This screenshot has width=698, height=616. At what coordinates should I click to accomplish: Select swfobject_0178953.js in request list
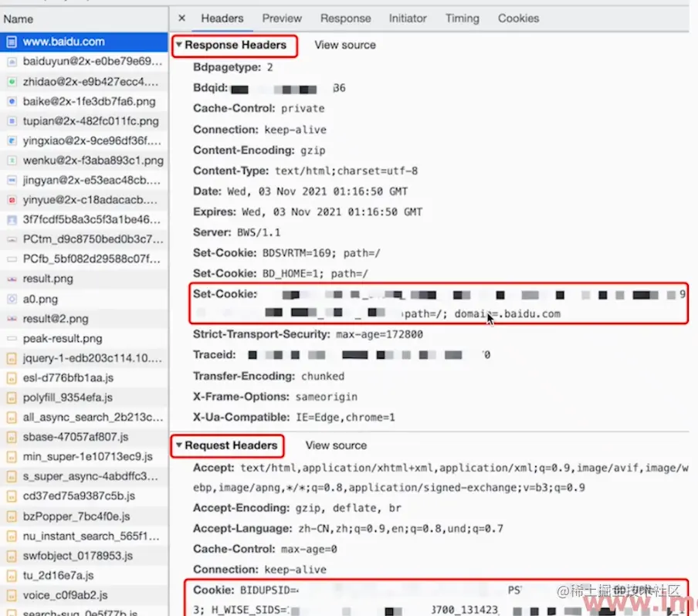pyautogui.click(x=84, y=556)
